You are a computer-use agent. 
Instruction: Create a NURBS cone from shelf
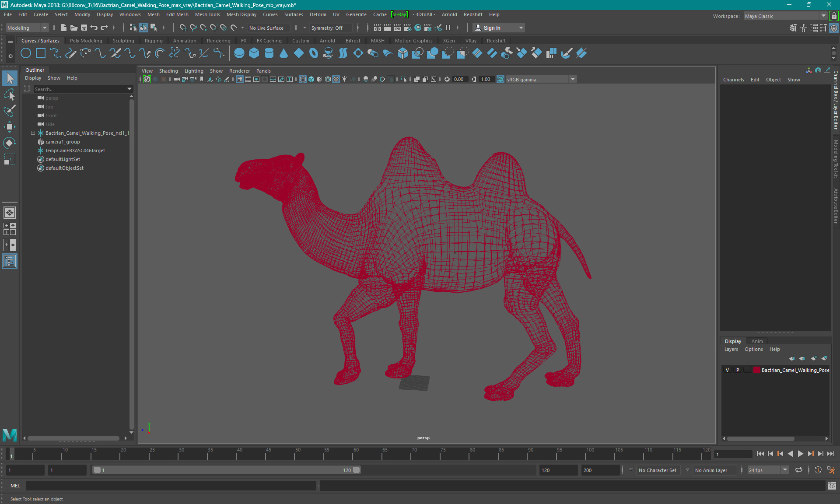point(284,53)
